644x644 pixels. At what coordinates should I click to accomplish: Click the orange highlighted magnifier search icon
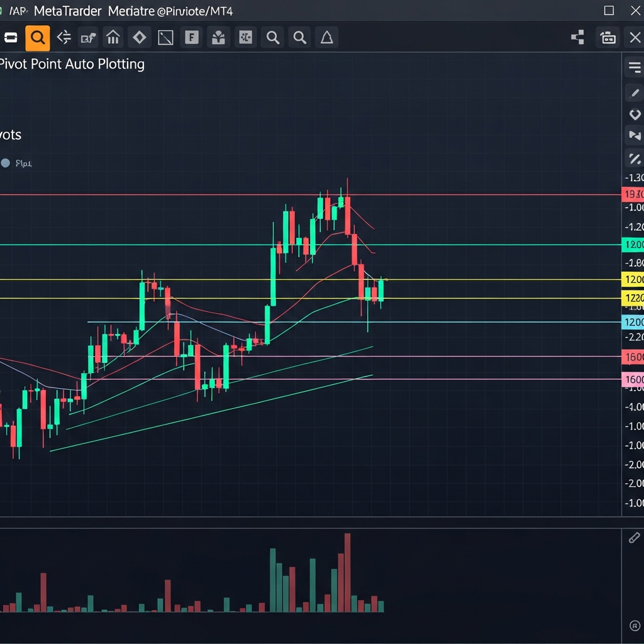(x=38, y=38)
